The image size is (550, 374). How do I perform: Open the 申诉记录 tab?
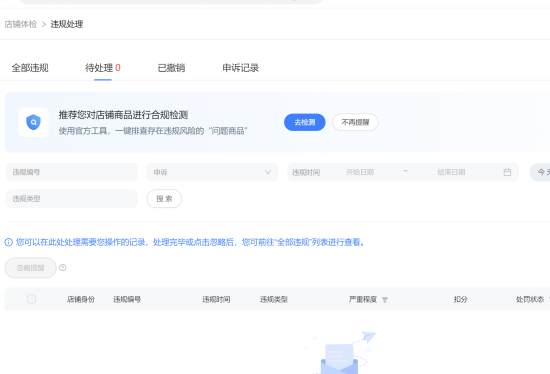pyautogui.click(x=241, y=68)
